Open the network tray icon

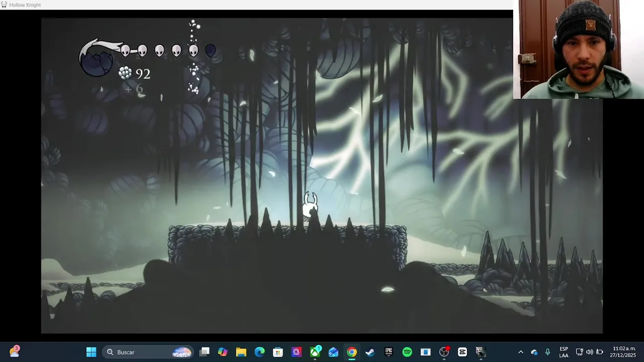click(579, 352)
